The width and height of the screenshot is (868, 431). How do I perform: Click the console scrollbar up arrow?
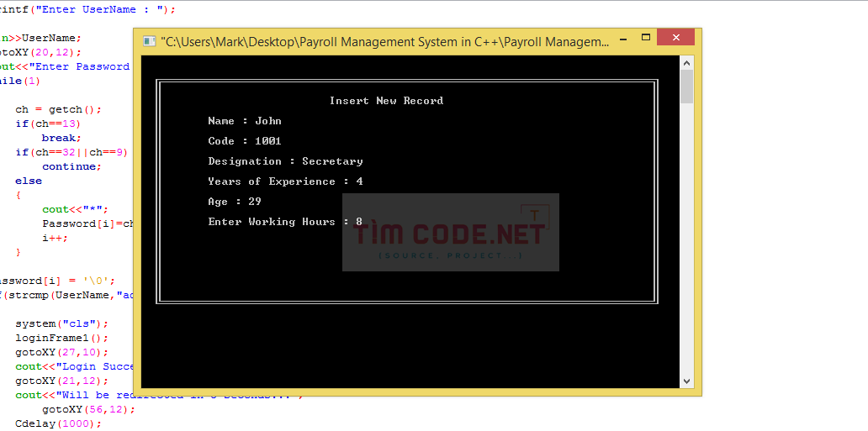[686, 62]
